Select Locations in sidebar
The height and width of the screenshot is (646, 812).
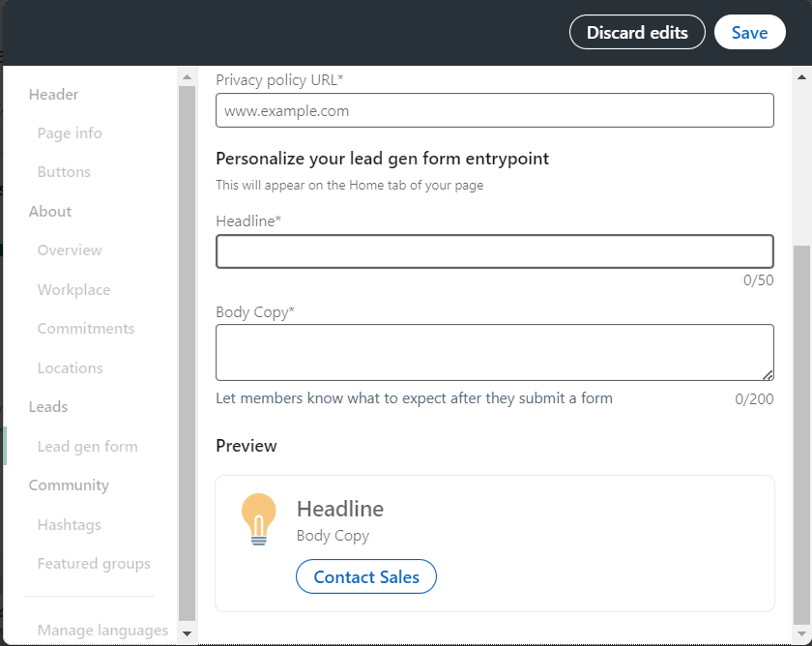click(x=70, y=367)
